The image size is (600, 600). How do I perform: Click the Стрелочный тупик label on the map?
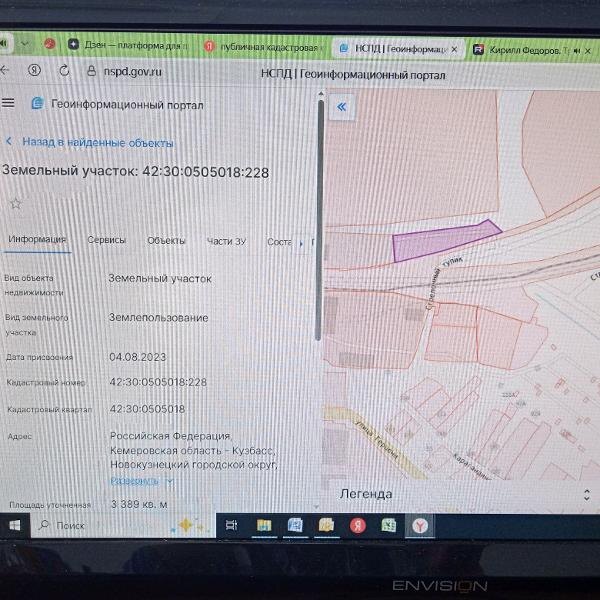(444, 282)
